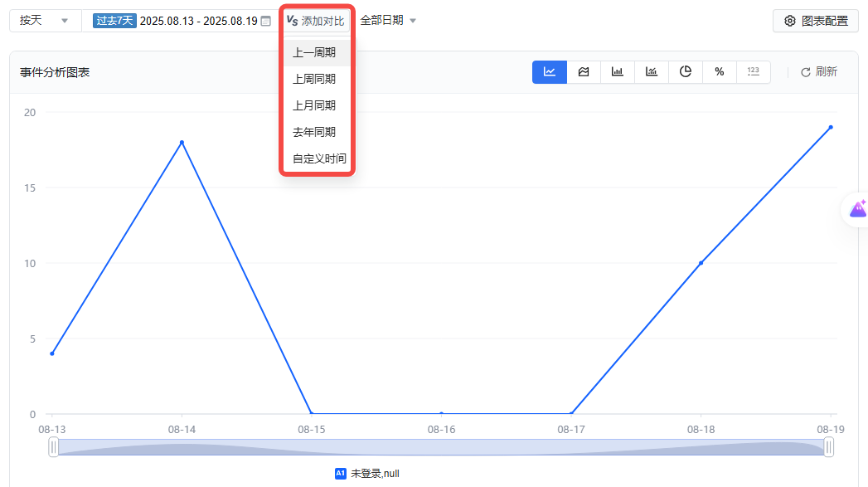Select the bar-and-line combo chart icon
868x487 pixels.
(652, 72)
